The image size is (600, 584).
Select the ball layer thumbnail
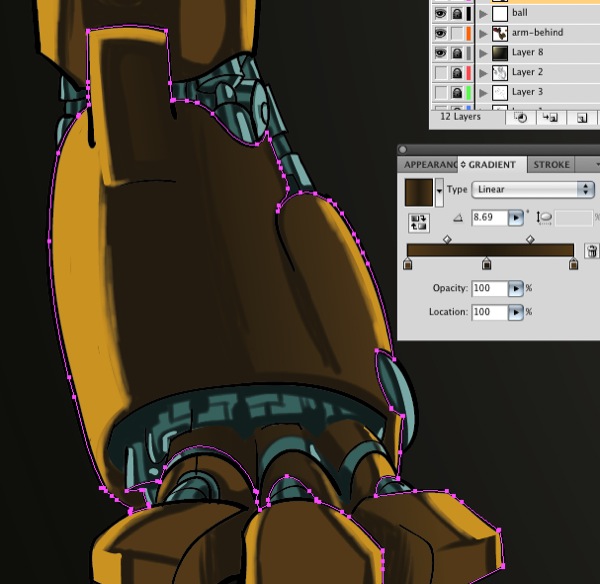pyautogui.click(x=500, y=14)
